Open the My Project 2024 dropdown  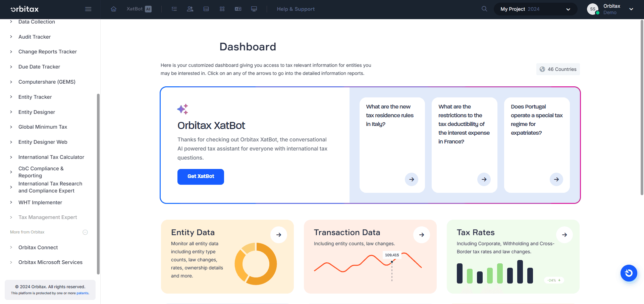pos(535,9)
